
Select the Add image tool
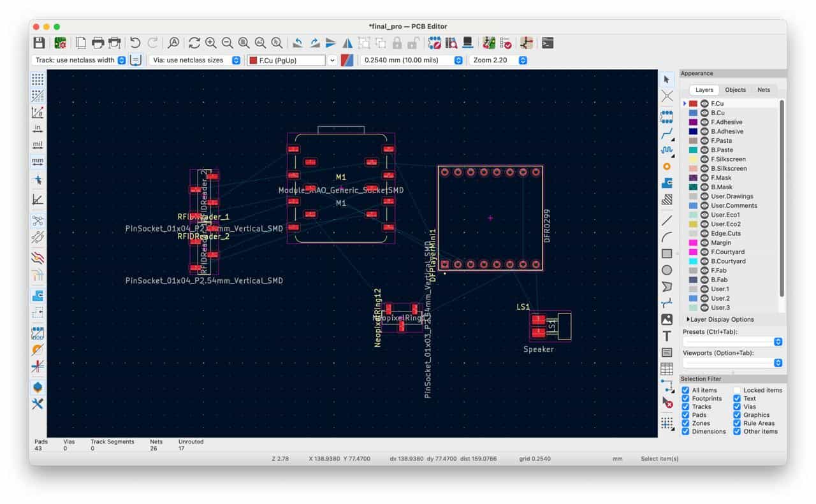(667, 320)
